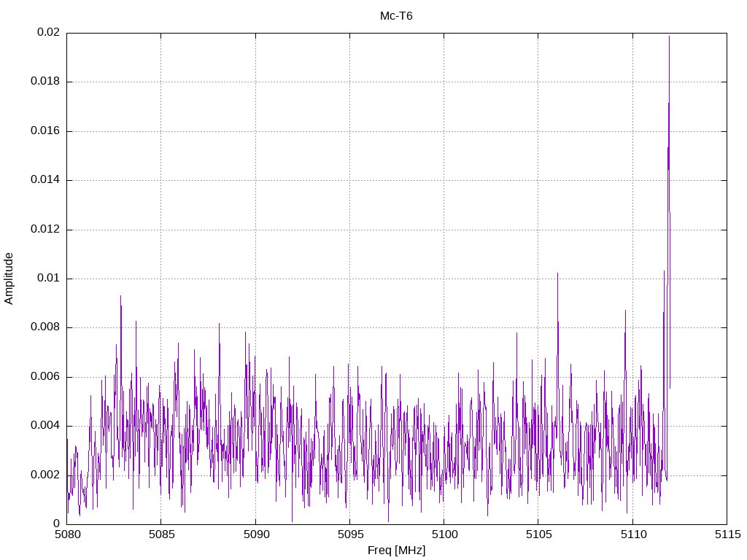Click the peak top near 5083 MHz
This screenshot has height=560, width=747.
120,296
